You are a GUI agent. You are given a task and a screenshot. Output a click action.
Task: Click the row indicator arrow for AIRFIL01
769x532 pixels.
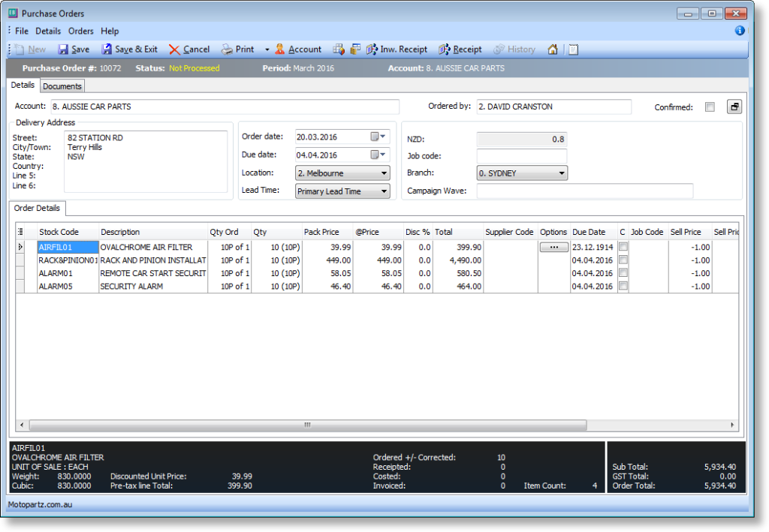pos(20,247)
